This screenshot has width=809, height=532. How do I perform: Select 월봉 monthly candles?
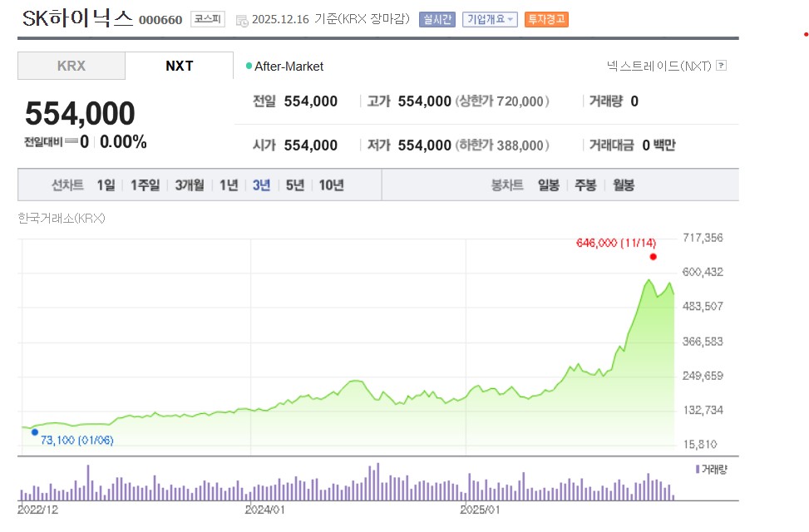point(624,185)
